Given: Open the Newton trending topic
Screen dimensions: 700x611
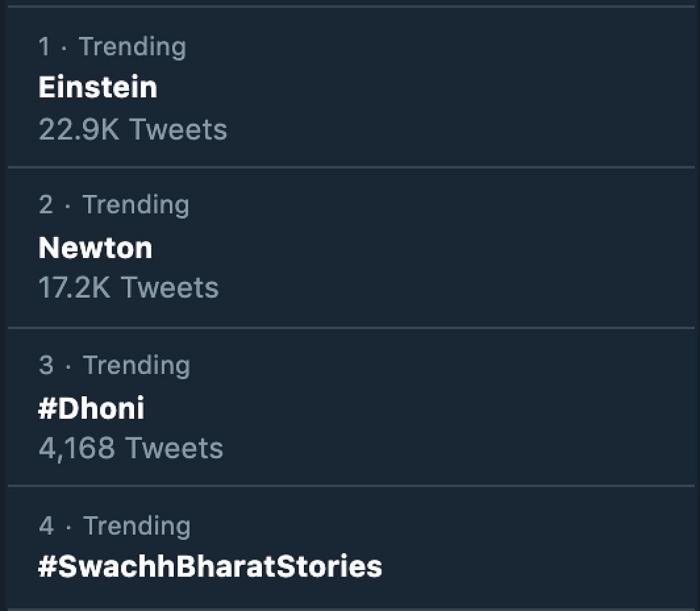Looking at the screenshot, I should click(x=96, y=247).
